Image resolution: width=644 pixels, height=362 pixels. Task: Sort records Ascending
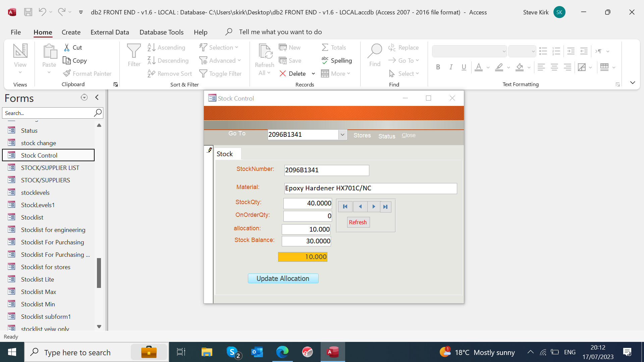click(166, 47)
